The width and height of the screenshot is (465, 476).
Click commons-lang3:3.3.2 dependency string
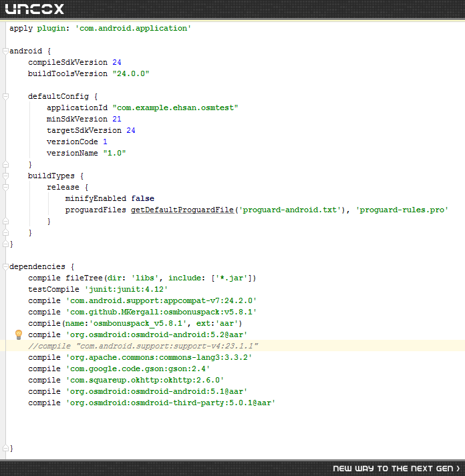[x=159, y=358]
